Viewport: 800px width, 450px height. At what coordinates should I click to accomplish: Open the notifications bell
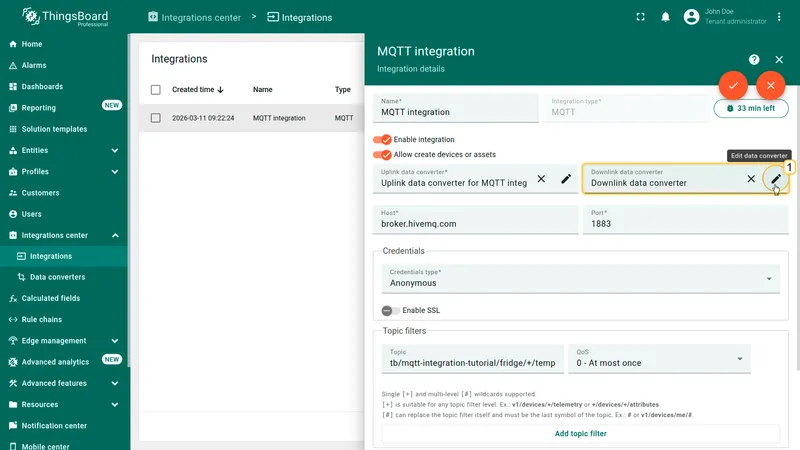coord(665,17)
